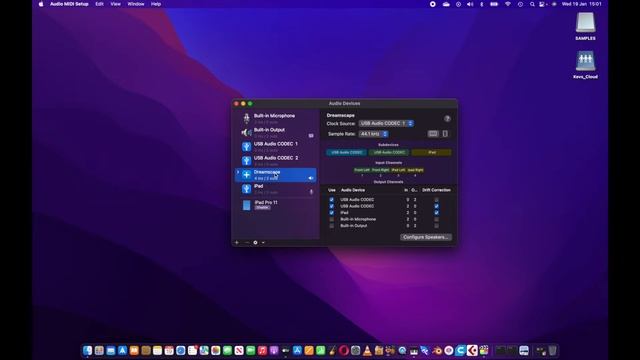Click the iPad Pro 11 entry
640x360 pixels.
click(x=276, y=204)
